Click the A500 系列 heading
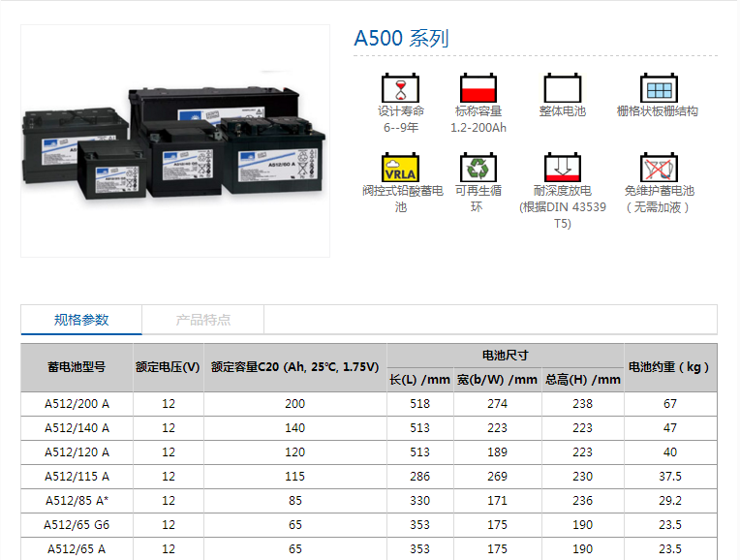Viewport: 740px width, 560px height. 401,39
